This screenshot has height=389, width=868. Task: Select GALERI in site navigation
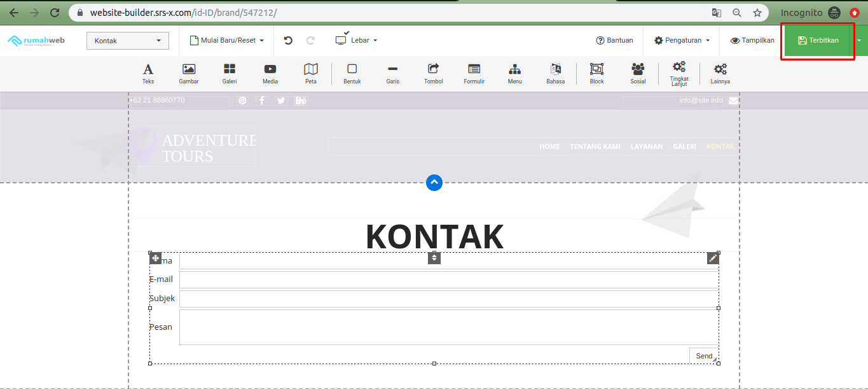pyautogui.click(x=685, y=146)
